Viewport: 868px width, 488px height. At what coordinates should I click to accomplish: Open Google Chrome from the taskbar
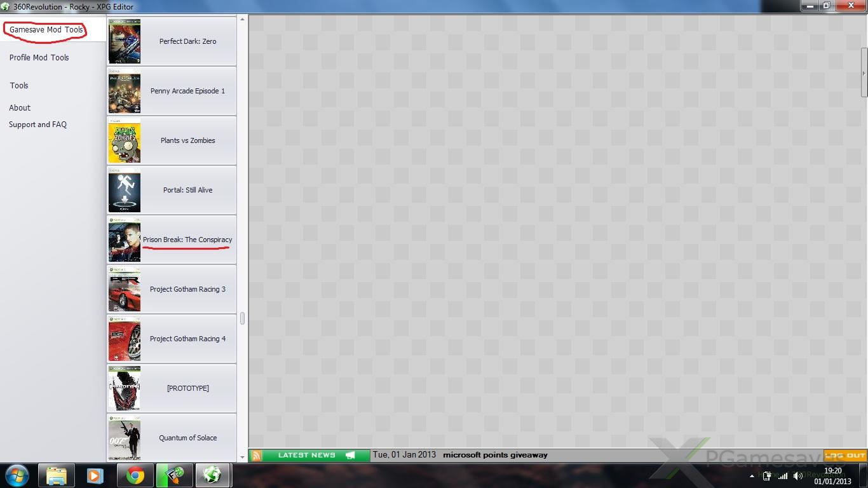click(x=135, y=475)
